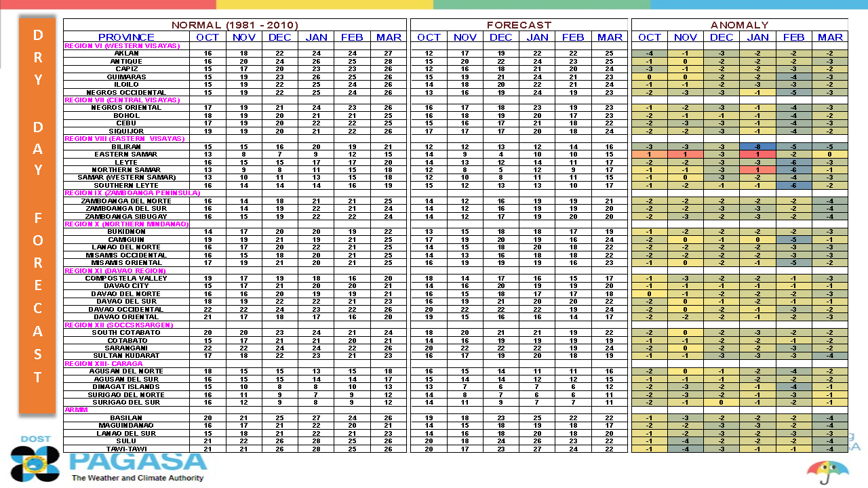
Task: Select the MISAMIS ORIENTAL province name
Action: pyautogui.click(x=126, y=262)
